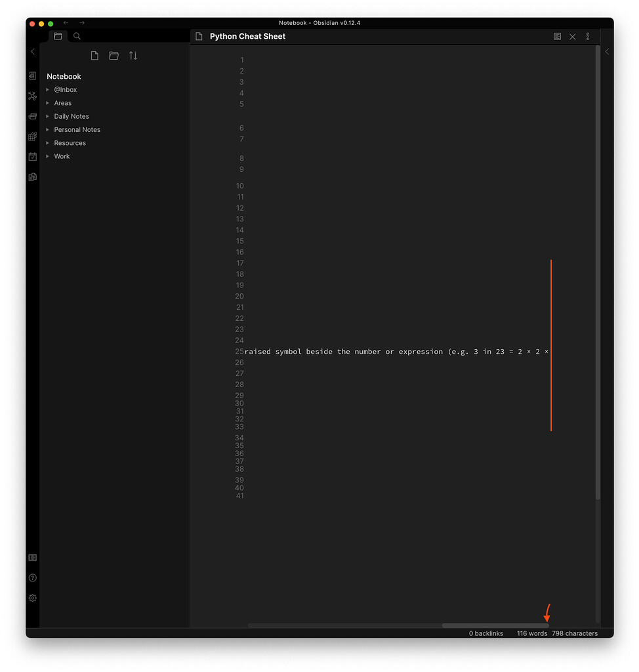This screenshot has height=672, width=639.
Task: Open the note's more options menu
Action: pos(588,36)
